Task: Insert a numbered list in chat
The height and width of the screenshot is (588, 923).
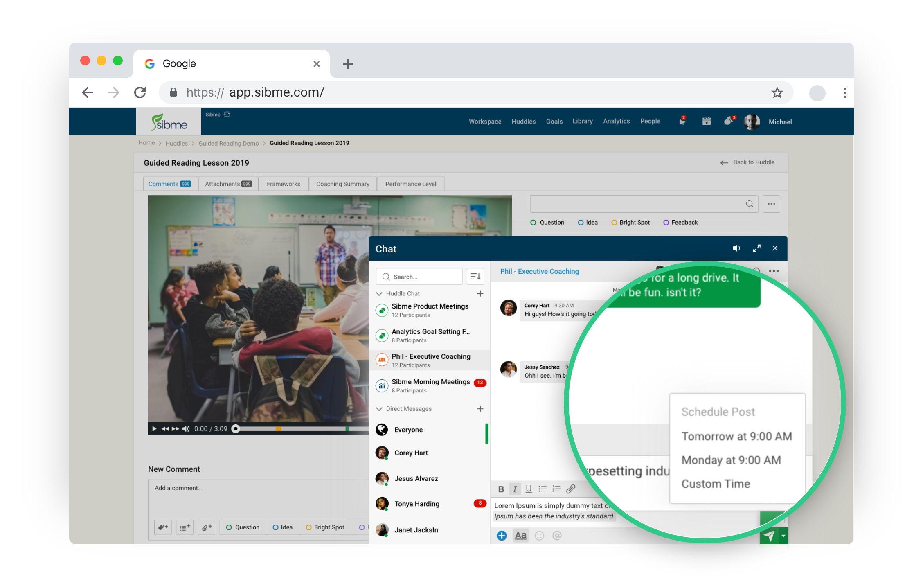Action: tap(556, 489)
